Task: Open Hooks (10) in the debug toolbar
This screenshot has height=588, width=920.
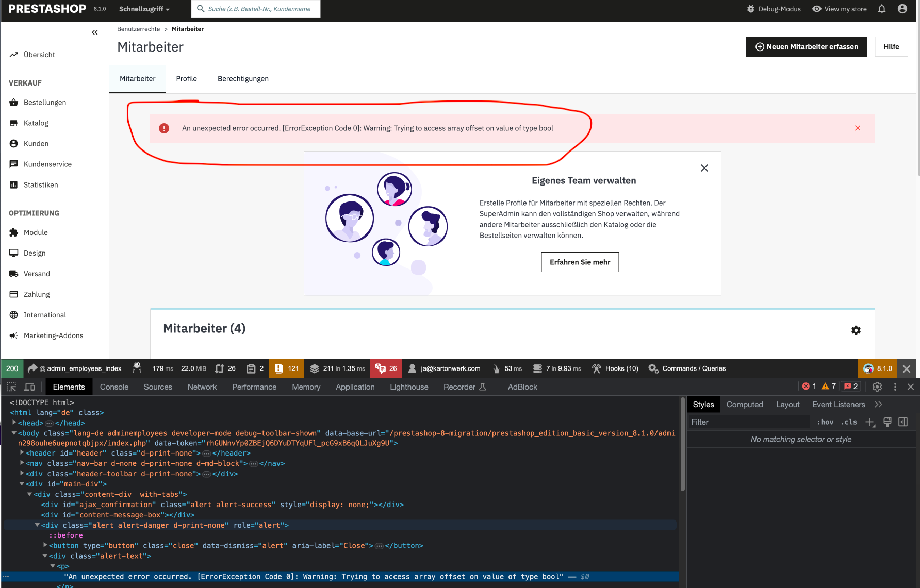Action: point(615,368)
